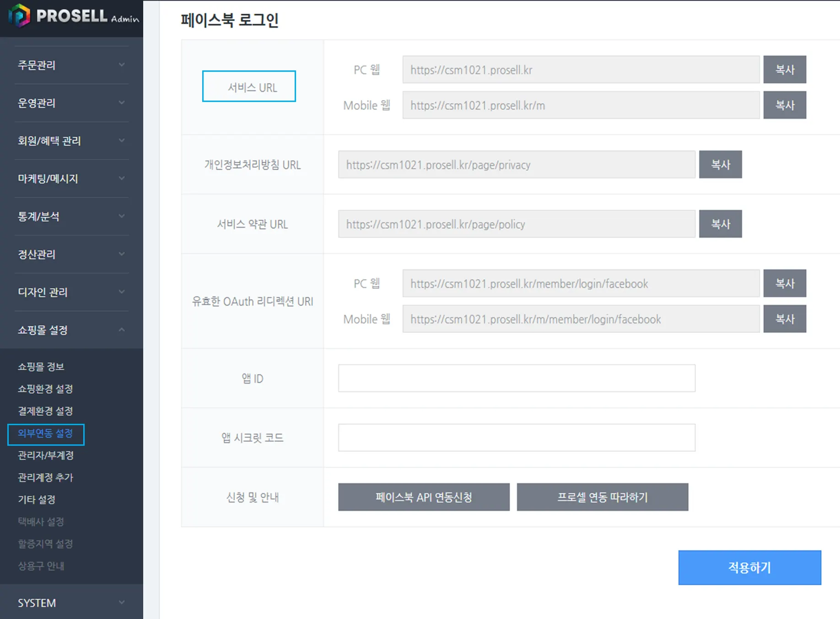840x619 pixels.
Task: Click the 적용하기 apply button
Action: click(x=750, y=567)
